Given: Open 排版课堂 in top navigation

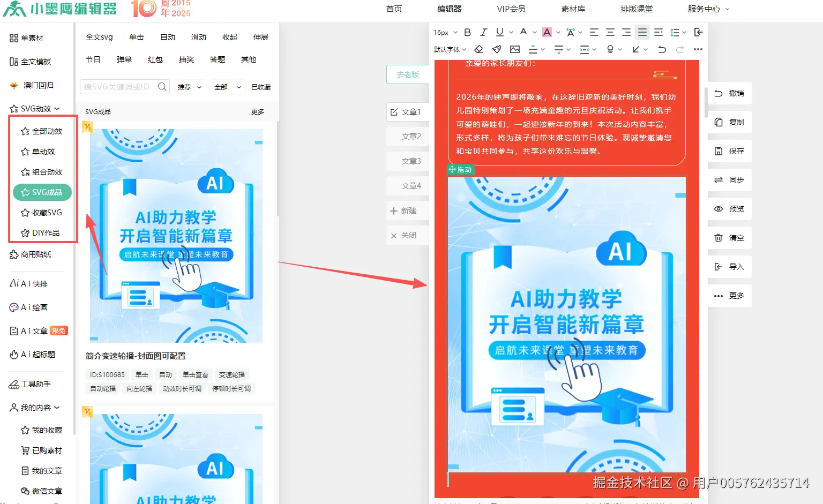Looking at the screenshot, I should point(637,9).
